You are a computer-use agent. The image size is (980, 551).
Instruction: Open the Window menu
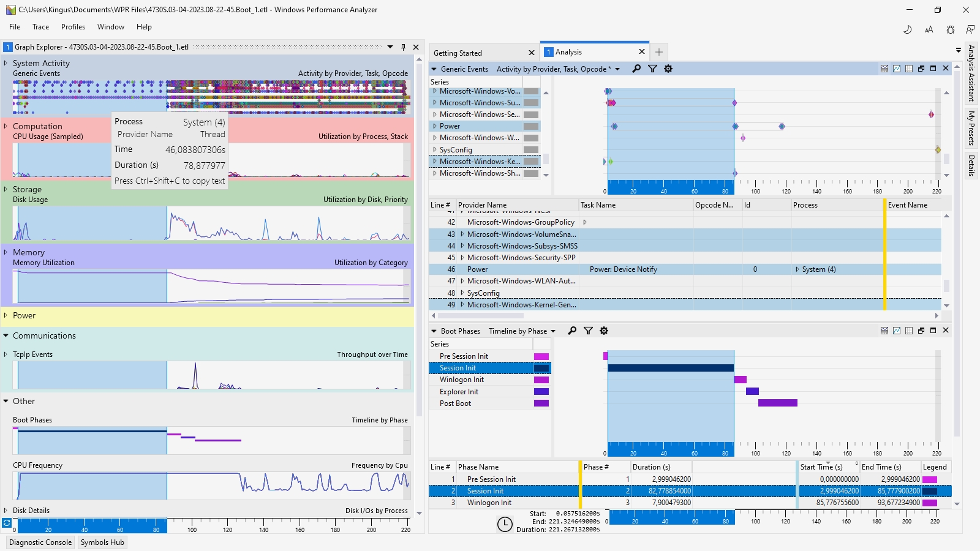coord(111,27)
